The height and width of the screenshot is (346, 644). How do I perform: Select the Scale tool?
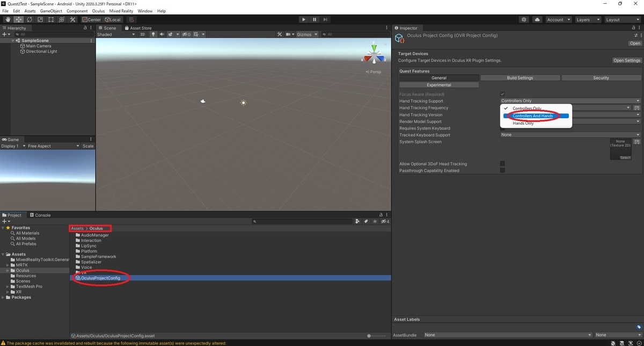coord(40,19)
